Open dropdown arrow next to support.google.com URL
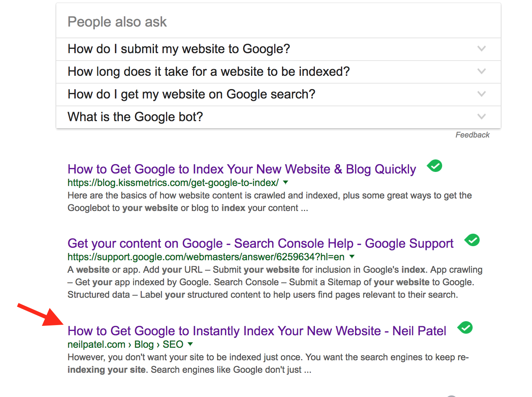Viewport: 532px width, 397px height. (352, 257)
